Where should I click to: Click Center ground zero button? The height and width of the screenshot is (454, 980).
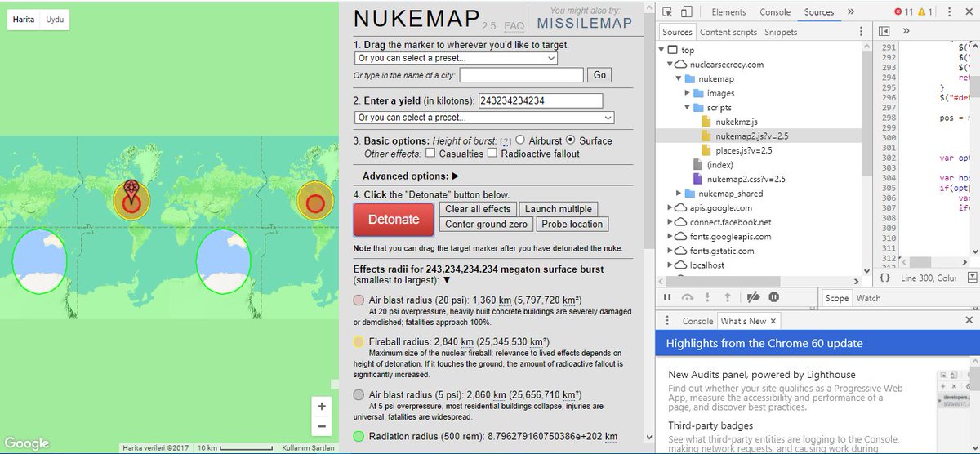(x=488, y=225)
